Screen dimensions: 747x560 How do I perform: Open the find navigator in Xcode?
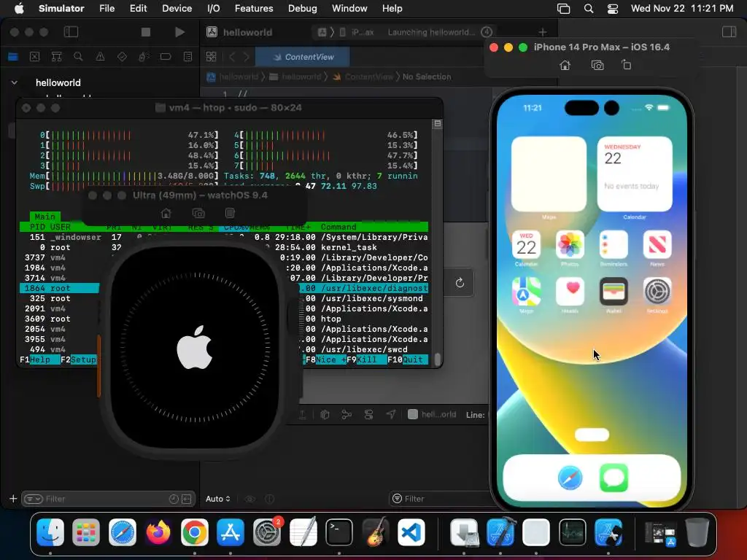[x=78, y=57]
